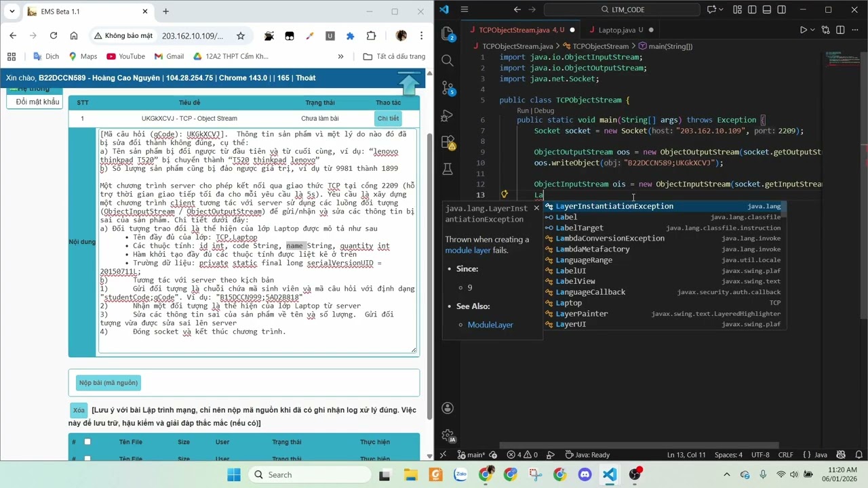Run Java with the play button

pos(804,30)
